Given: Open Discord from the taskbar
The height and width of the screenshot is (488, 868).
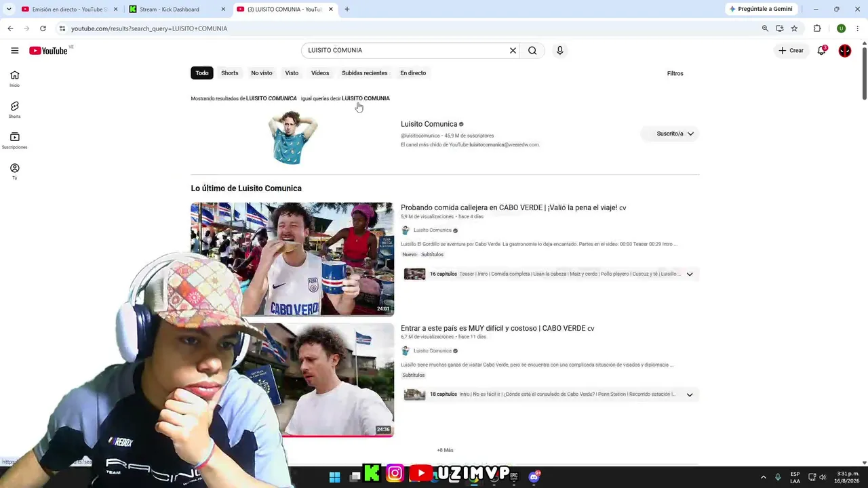Looking at the screenshot, I should [x=534, y=476].
